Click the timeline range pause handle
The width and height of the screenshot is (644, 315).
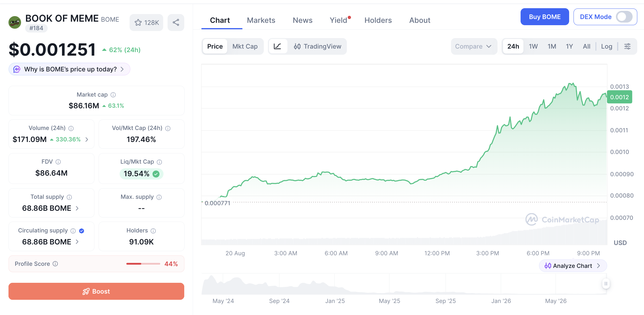(x=606, y=283)
